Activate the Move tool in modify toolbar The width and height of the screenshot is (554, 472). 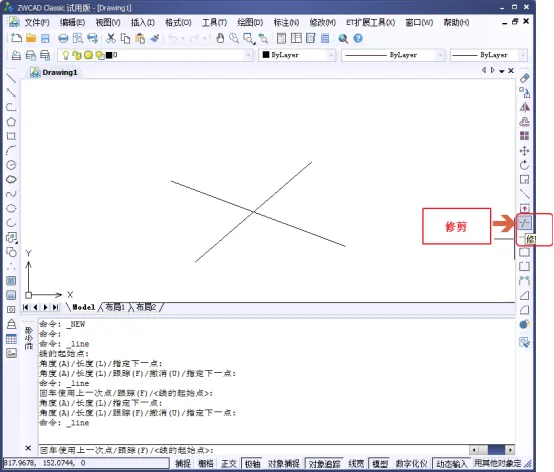click(x=525, y=151)
